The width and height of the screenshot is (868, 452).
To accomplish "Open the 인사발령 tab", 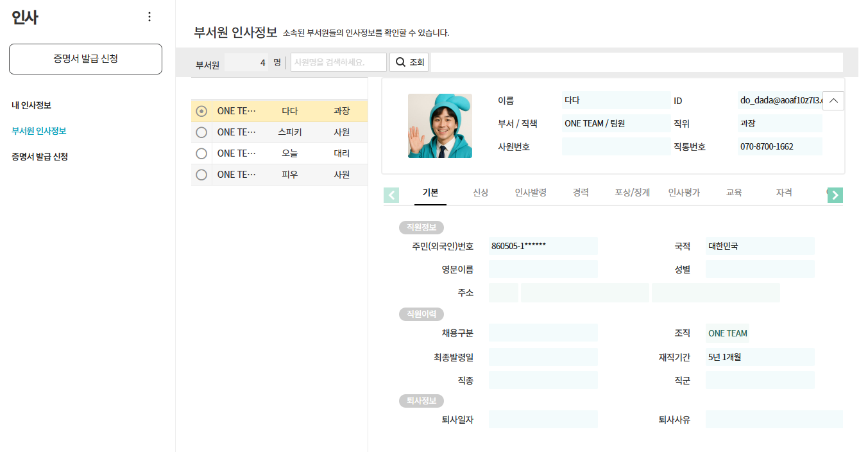I will pos(531,193).
